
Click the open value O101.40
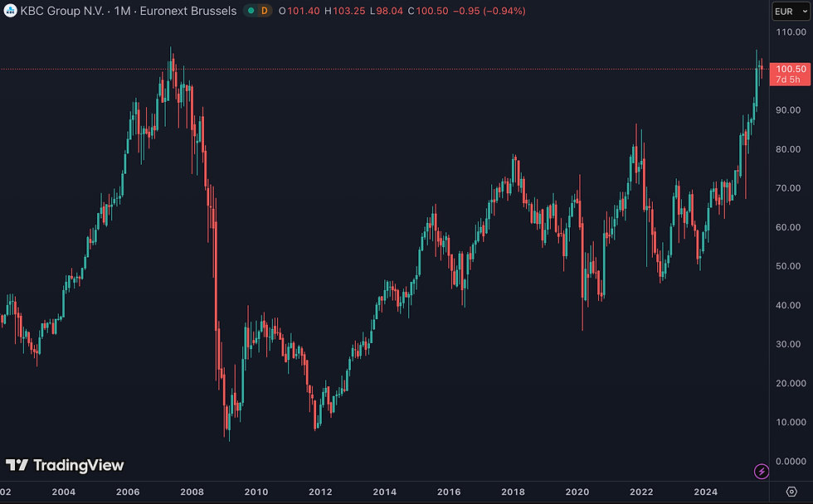[299, 11]
